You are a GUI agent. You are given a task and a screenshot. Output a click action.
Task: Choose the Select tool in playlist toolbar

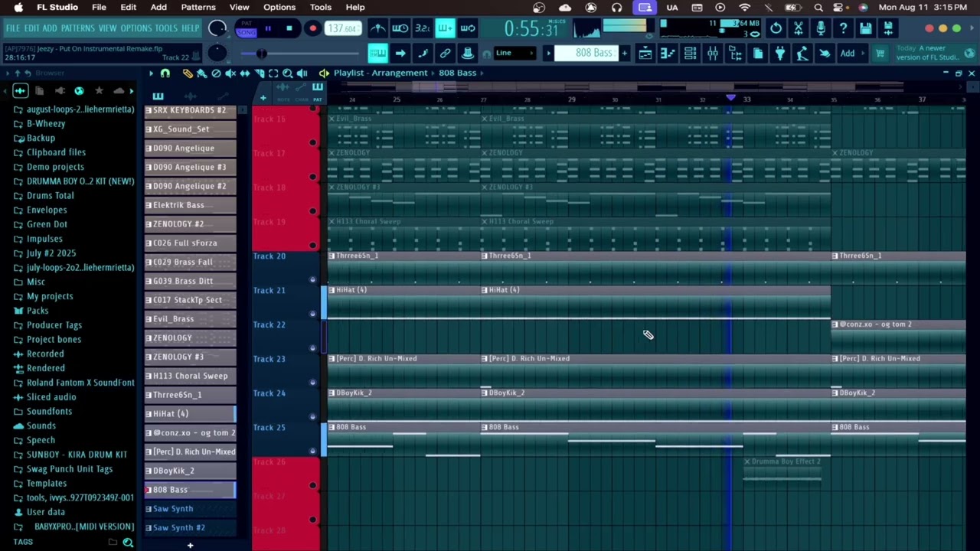273,73
